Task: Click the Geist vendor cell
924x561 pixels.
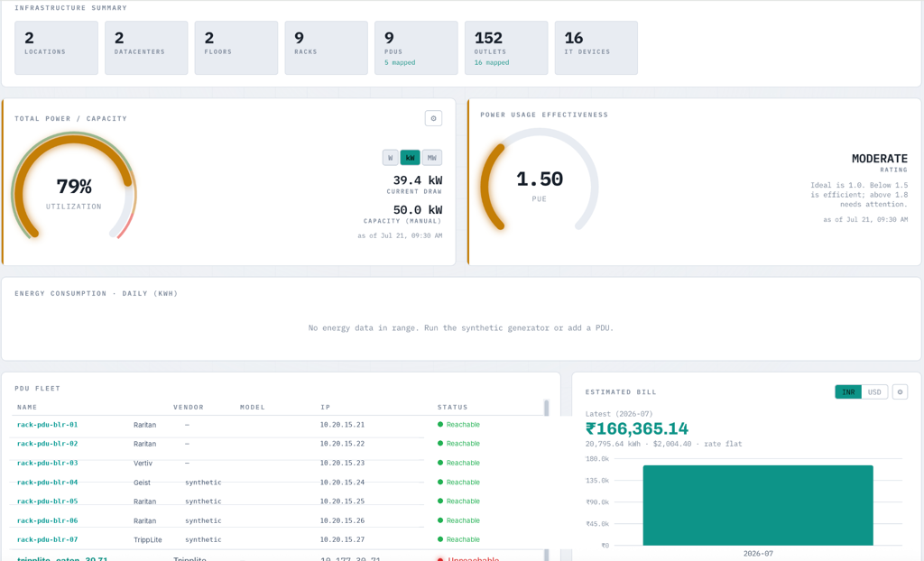Action: 142,482
